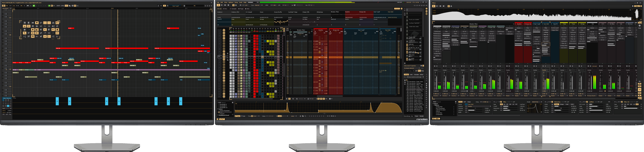The height and width of the screenshot is (152, 644).
Task: Toggle the CTRL modifier in Piano Roll
Action: [63, 6]
